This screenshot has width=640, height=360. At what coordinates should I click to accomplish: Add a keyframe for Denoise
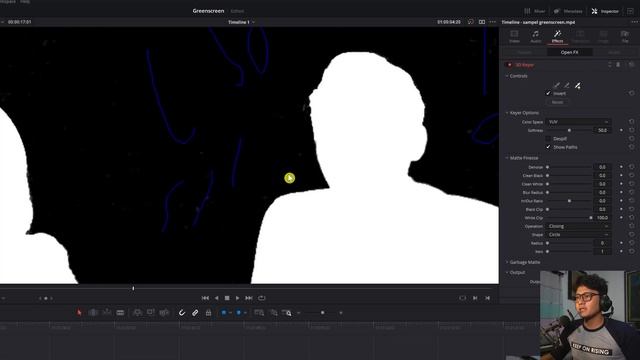point(621,167)
